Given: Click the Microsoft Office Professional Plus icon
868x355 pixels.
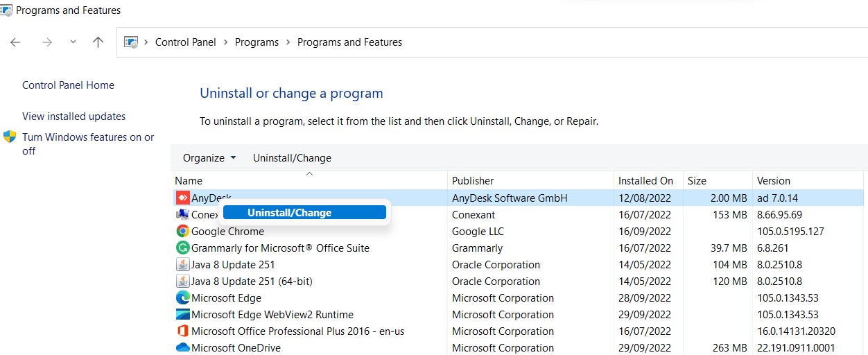Looking at the screenshot, I should [182, 331].
